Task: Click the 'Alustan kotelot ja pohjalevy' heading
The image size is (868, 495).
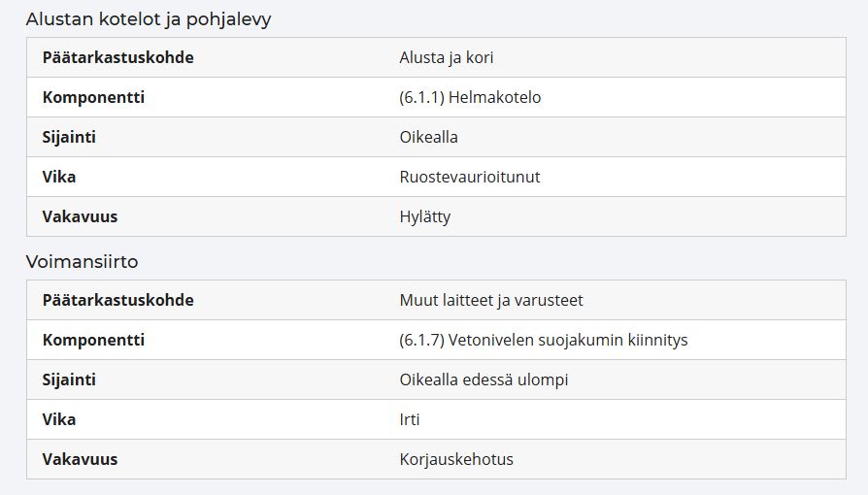Action: click(x=149, y=19)
